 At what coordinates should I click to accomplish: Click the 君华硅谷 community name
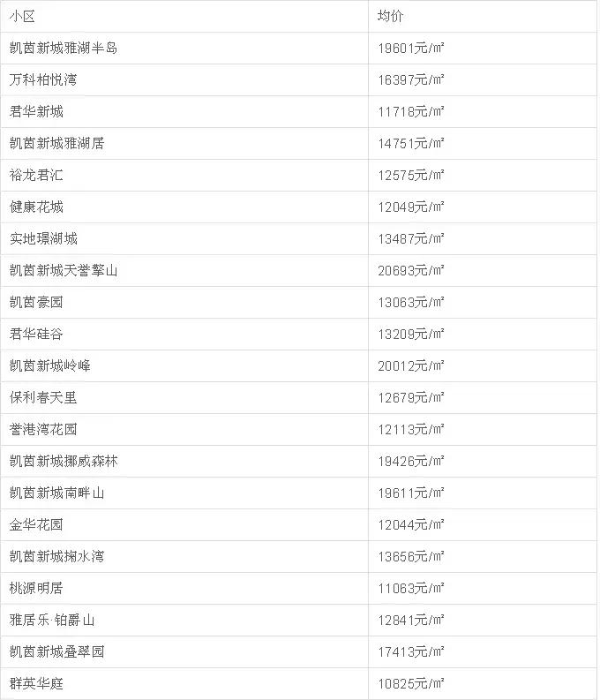click(36, 334)
